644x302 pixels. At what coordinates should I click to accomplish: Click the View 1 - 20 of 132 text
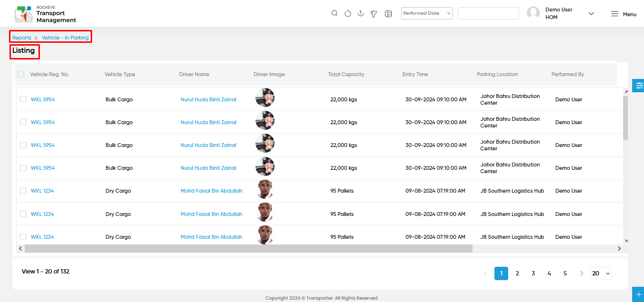click(x=46, y=272)
